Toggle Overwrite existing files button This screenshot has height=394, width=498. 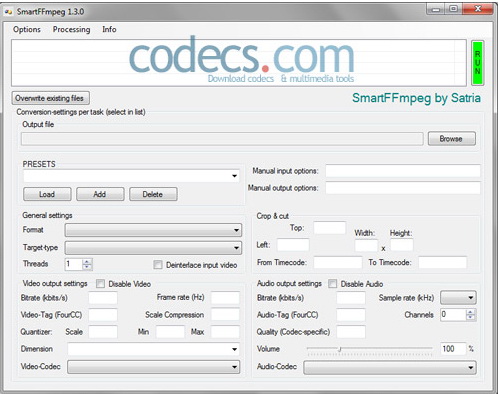point(50,98)
